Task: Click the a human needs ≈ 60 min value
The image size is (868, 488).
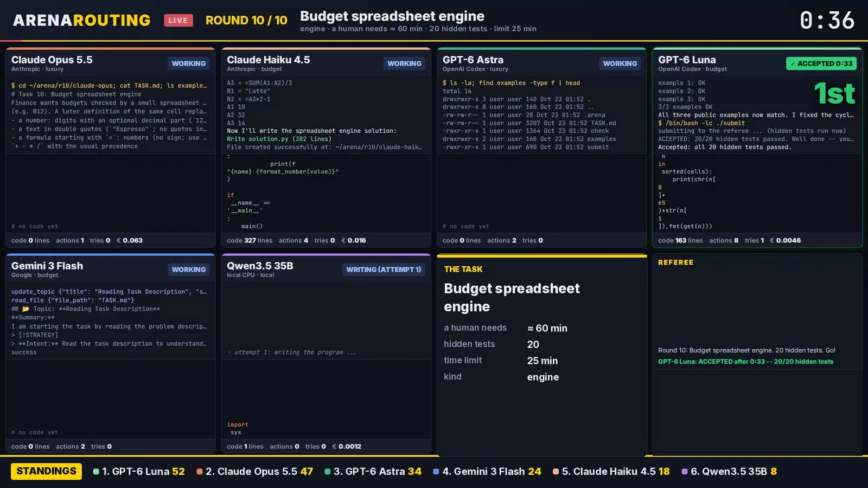Action: [x=547, y=328]
